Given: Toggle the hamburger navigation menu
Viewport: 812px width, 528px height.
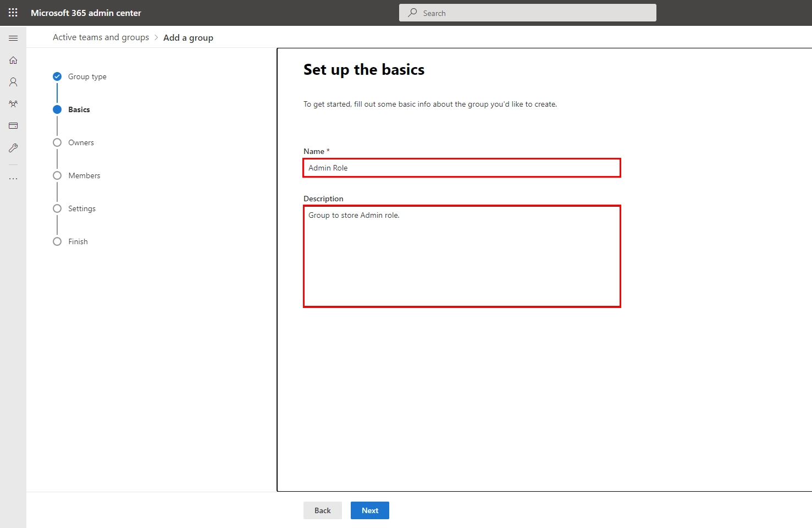Looking at the screenshot, I should coord(13,38).
